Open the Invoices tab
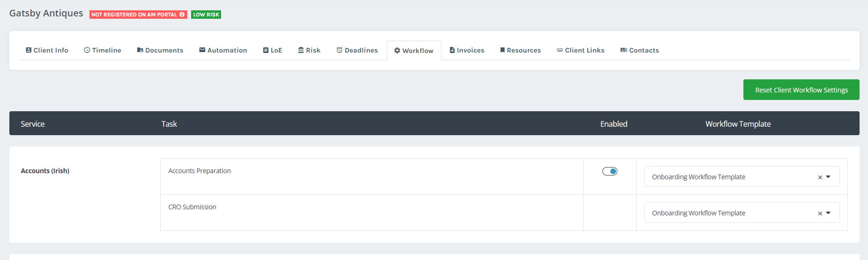The width and height of the screenshot is (868, 260). 467,50
